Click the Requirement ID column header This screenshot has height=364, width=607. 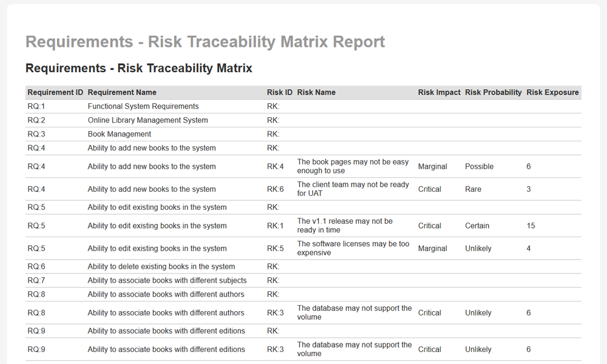click(x=55, y=93)
